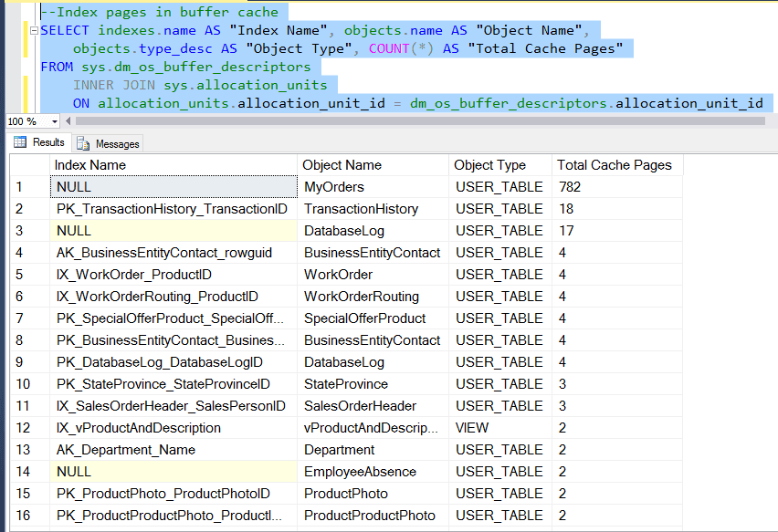Select row 1 using its row number
The width and height of the screenshot is (778, 532).
click(x=20, y=186)
